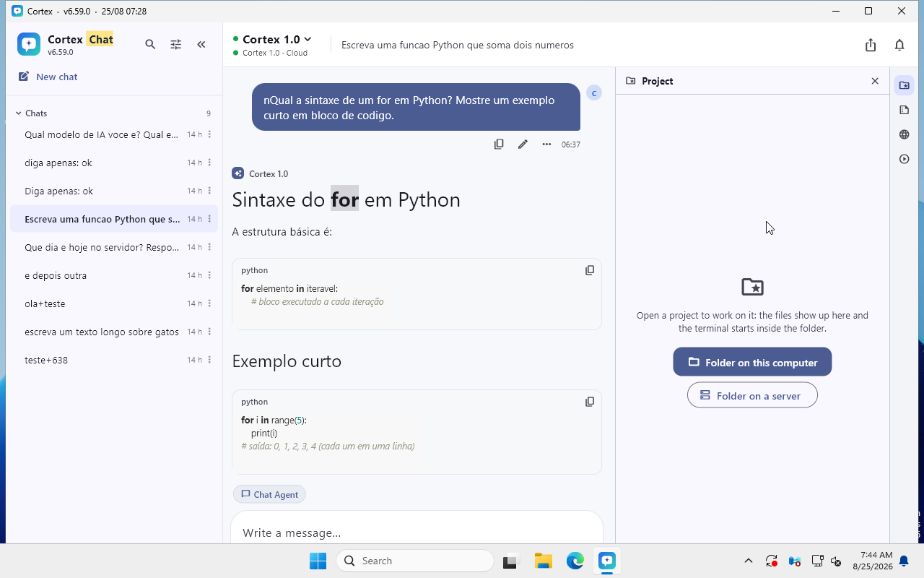Click the user avatar 'c' badge
Image resolution: width=924 pixels, height=578 pixels.
click(x=594, y=92)
